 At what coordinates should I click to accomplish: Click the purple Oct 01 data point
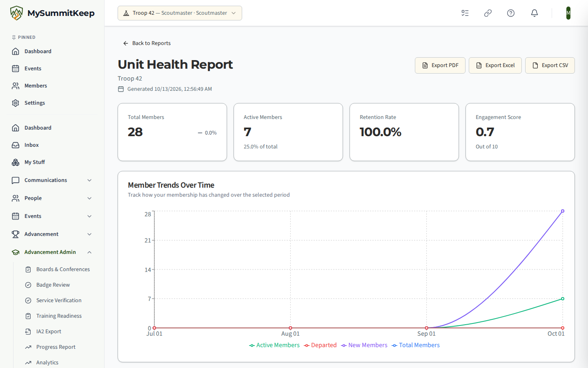tap(563, 211)
